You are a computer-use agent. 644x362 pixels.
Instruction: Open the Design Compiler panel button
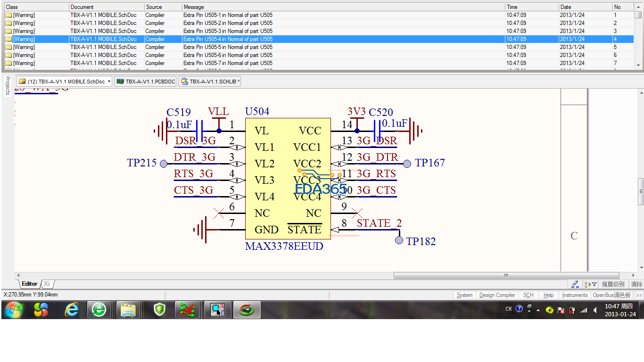coord(497,295)
